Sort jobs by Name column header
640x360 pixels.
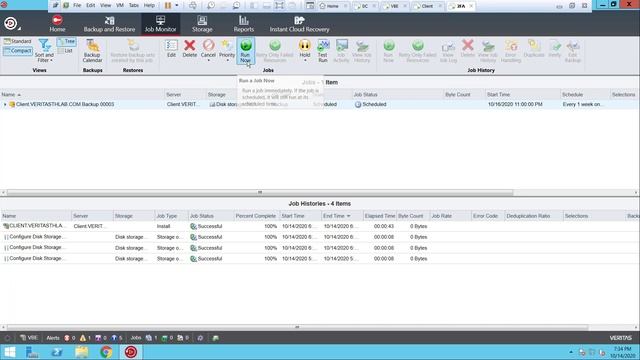click(82, 95)
